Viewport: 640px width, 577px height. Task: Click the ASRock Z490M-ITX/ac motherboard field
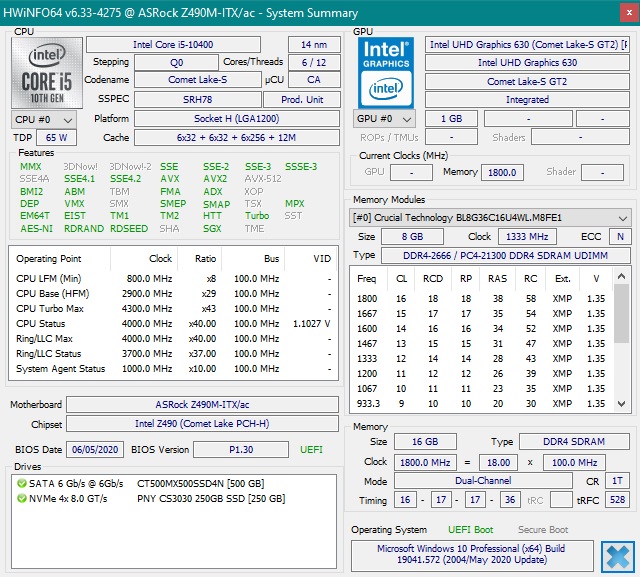[x=203, y=405]
